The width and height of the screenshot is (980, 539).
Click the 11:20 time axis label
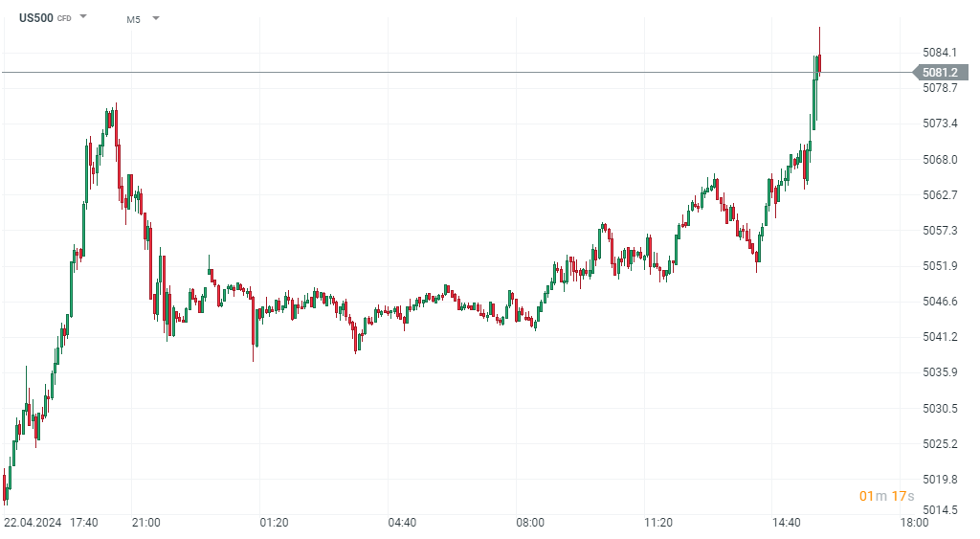(658, 523)
